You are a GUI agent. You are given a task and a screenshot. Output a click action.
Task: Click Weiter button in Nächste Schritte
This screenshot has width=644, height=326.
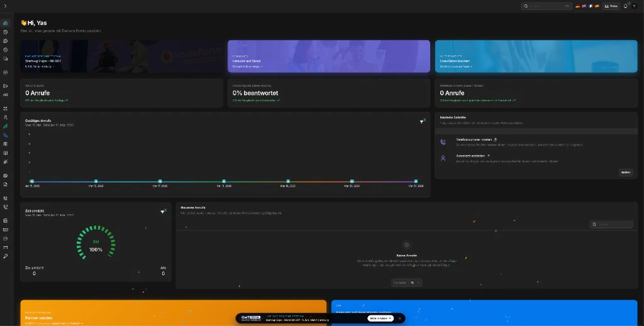[626, 172]
